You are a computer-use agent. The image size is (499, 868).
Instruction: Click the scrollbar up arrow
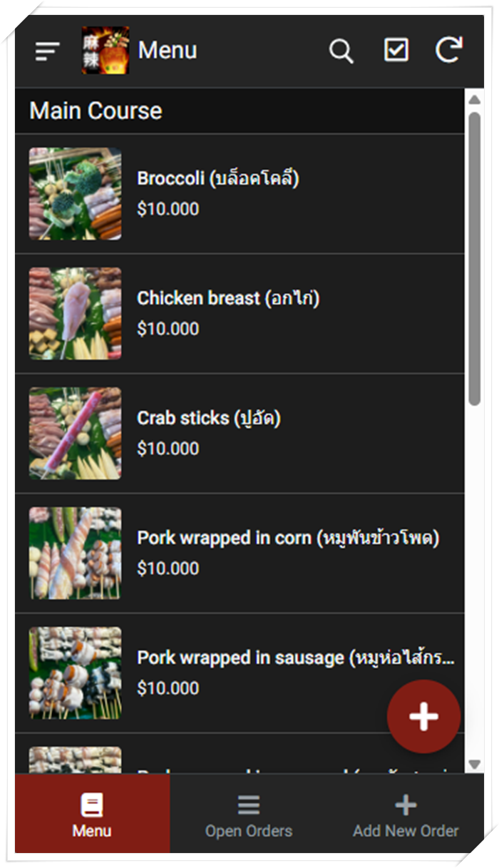475,99
